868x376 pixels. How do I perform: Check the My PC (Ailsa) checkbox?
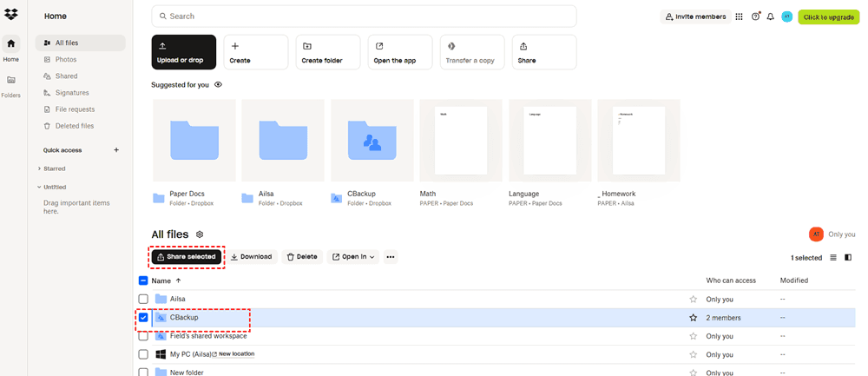143,354
